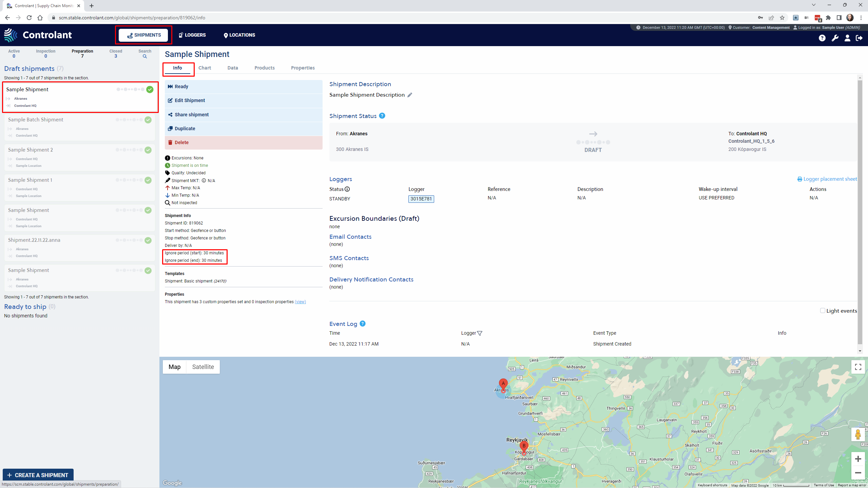Click the logout icon in header

click(x=859, y=38)
